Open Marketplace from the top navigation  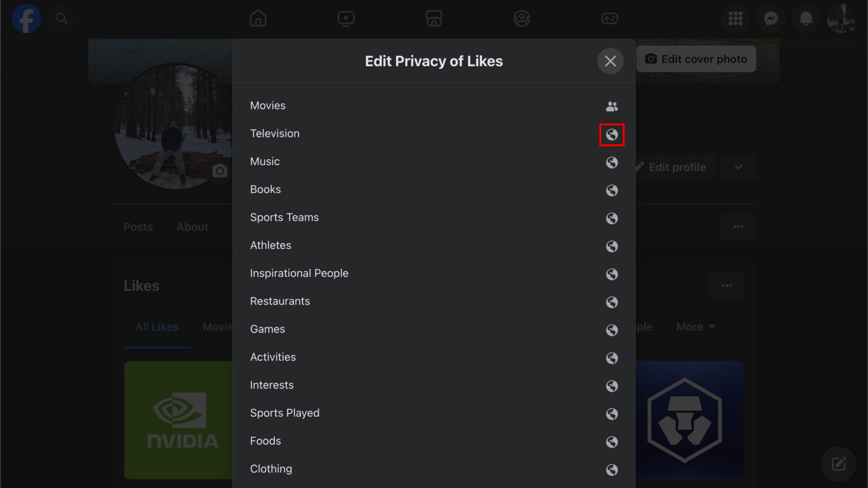click(x=433, y=18)
